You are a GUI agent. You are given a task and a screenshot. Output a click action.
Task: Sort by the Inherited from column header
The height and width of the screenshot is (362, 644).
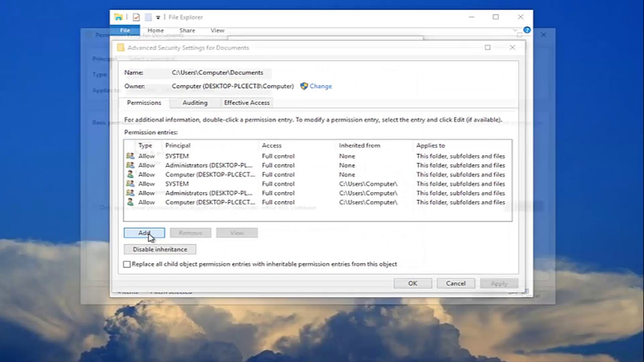click(360, 145)
